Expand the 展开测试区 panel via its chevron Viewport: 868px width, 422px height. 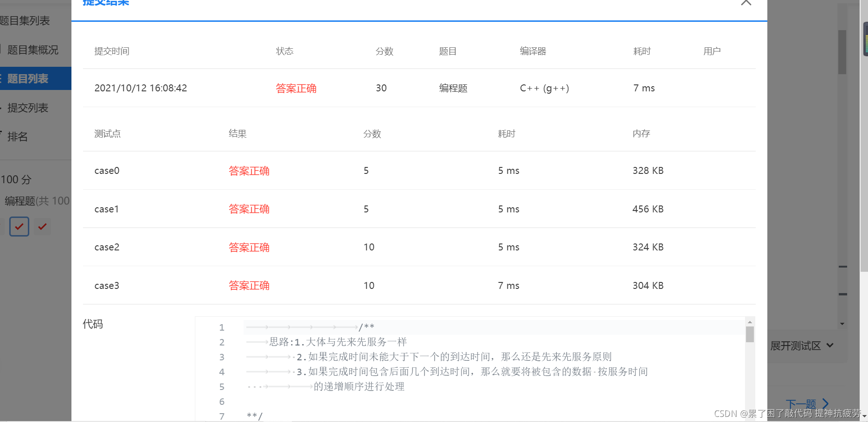pos(830,345)
